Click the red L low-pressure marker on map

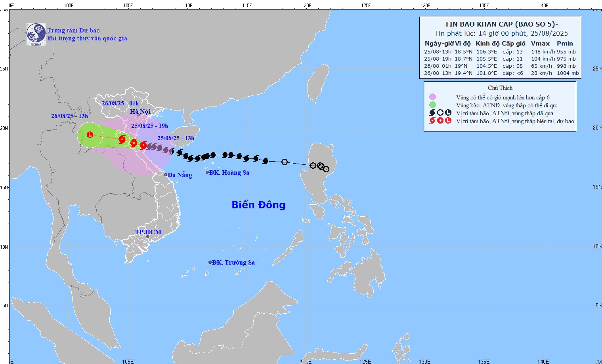(90, 135)
